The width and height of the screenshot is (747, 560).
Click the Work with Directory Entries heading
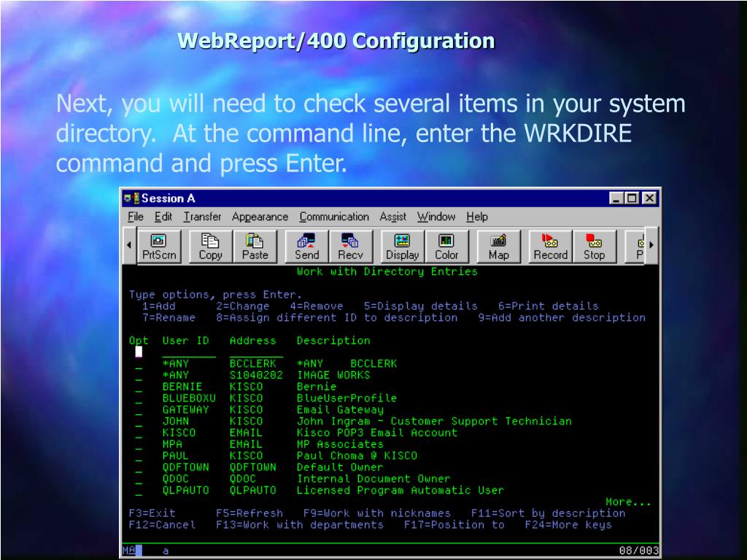pos(387,271)
